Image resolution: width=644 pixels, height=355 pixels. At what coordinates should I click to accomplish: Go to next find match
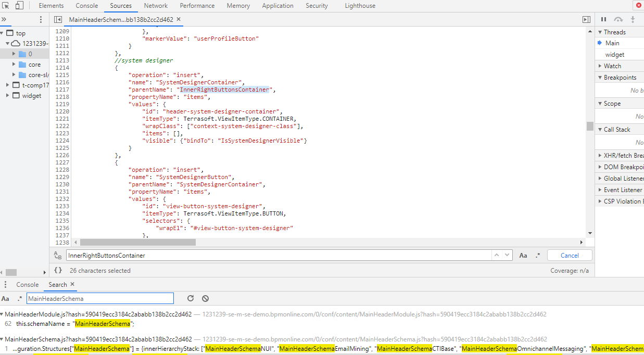(507, 255)
